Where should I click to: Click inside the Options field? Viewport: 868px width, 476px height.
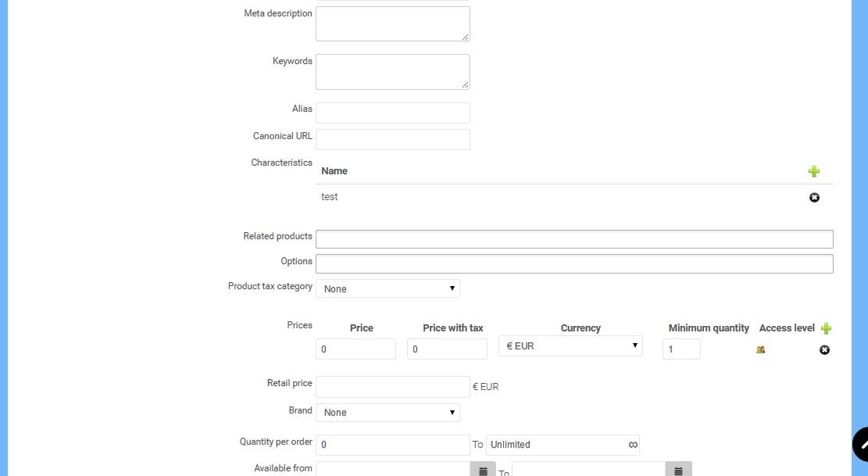pyautogui.click(x=574, y=263)
